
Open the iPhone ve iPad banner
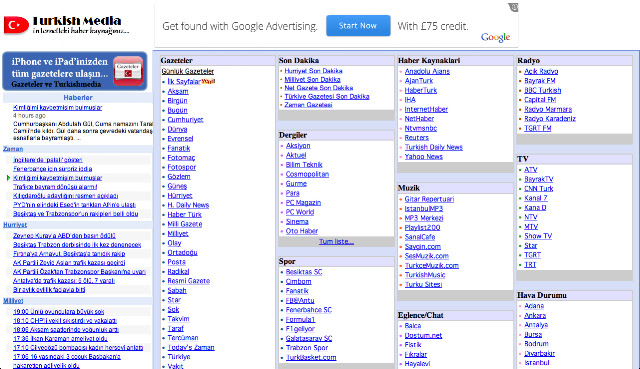click(75, 71)
